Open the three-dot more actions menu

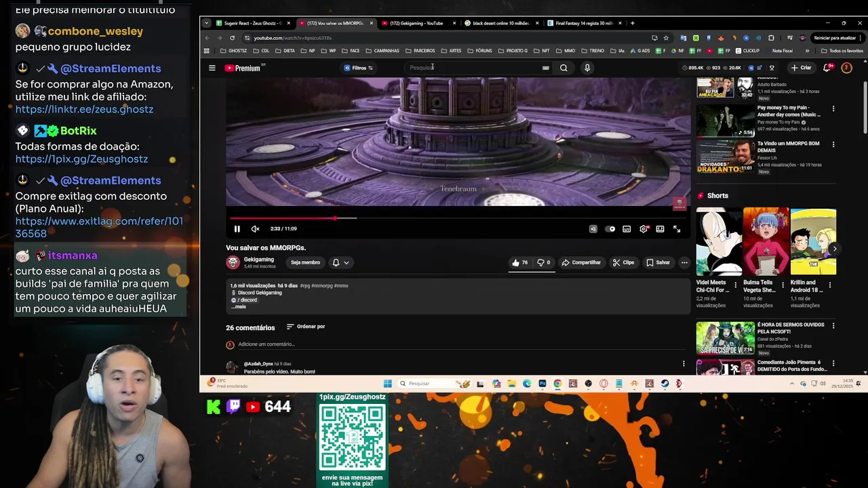pyautogui.click(x=684, y=262)
